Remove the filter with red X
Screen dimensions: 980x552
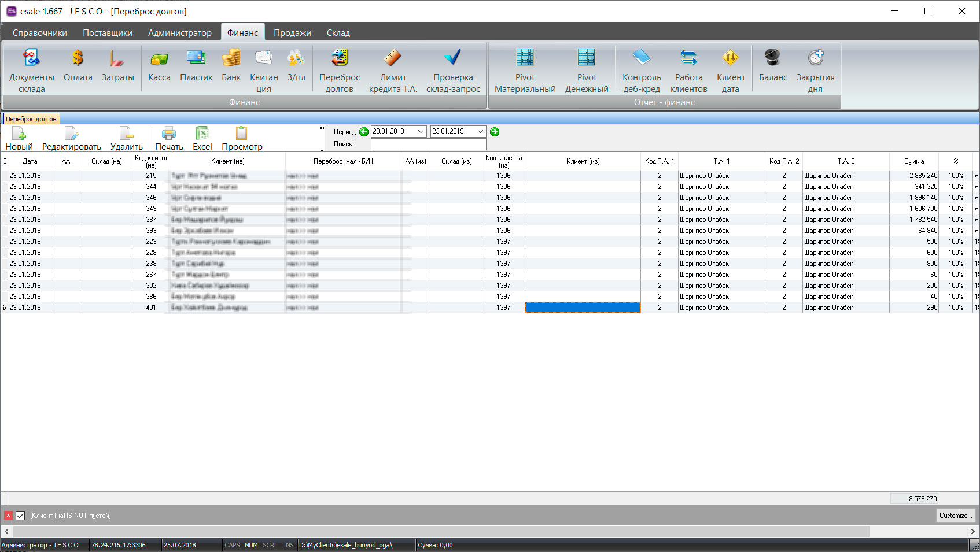[x=8, y=516]
